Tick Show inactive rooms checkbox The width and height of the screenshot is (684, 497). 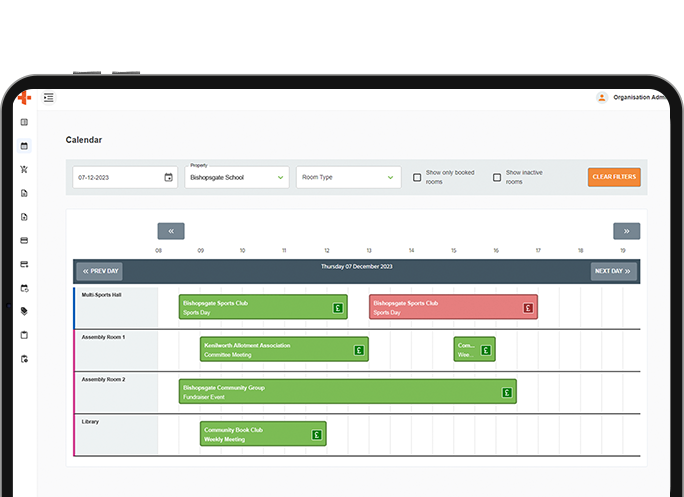[497, 178]
